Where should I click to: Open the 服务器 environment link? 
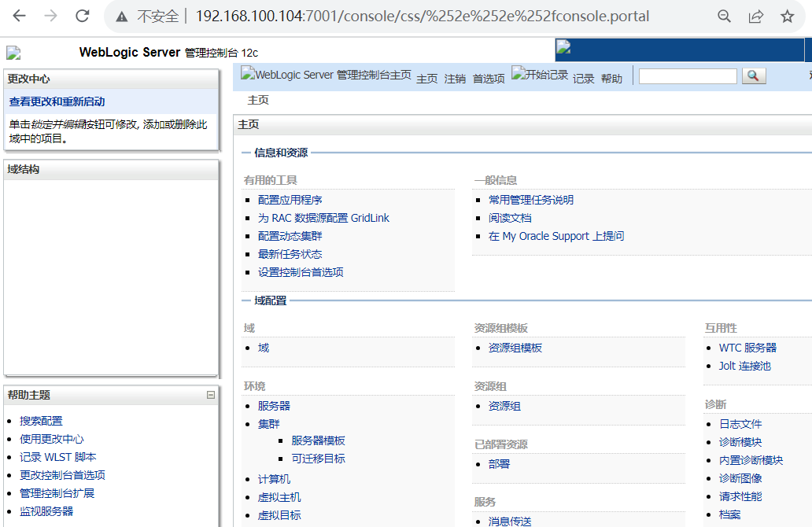click(274, 406)
